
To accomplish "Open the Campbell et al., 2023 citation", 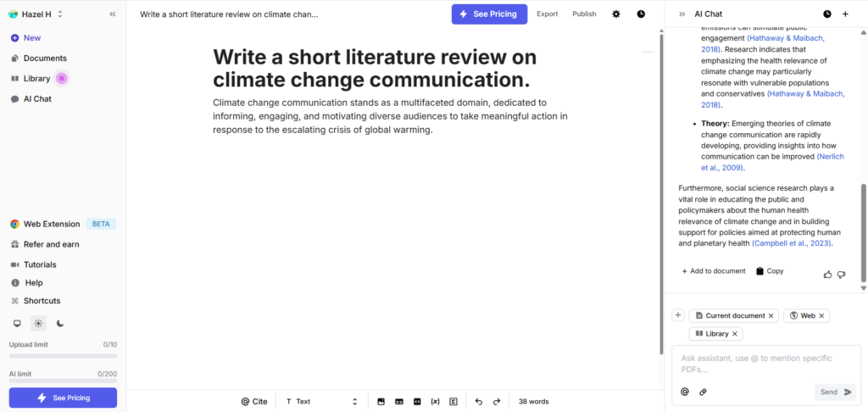I will point(793,243).
